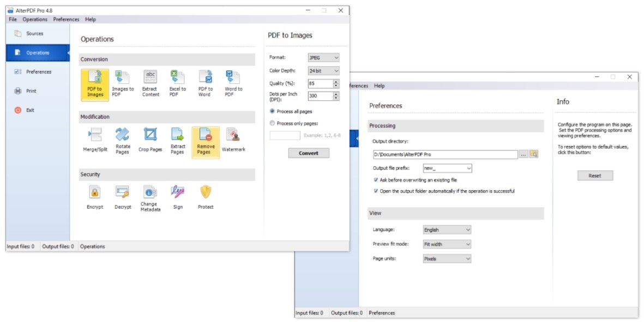Select the Encrypt security tool

point(95,198)
